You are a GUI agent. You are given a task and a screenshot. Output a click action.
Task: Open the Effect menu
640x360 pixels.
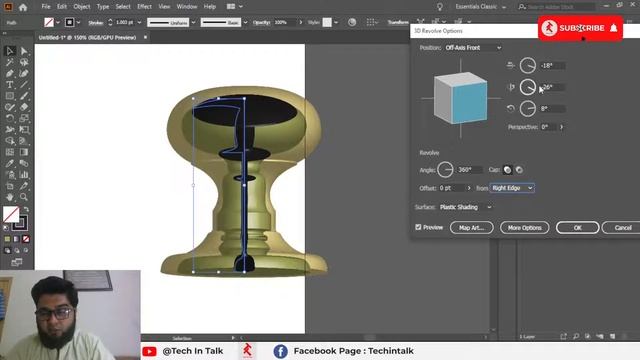click(144, 7)
